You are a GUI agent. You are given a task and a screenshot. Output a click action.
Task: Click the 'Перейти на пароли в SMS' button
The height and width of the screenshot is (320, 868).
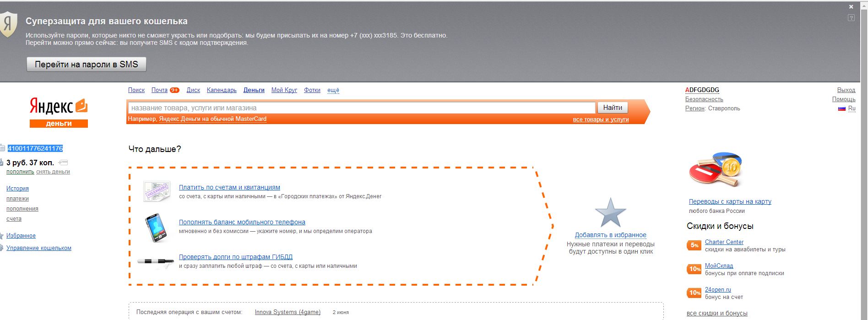(x=87, y=65)
